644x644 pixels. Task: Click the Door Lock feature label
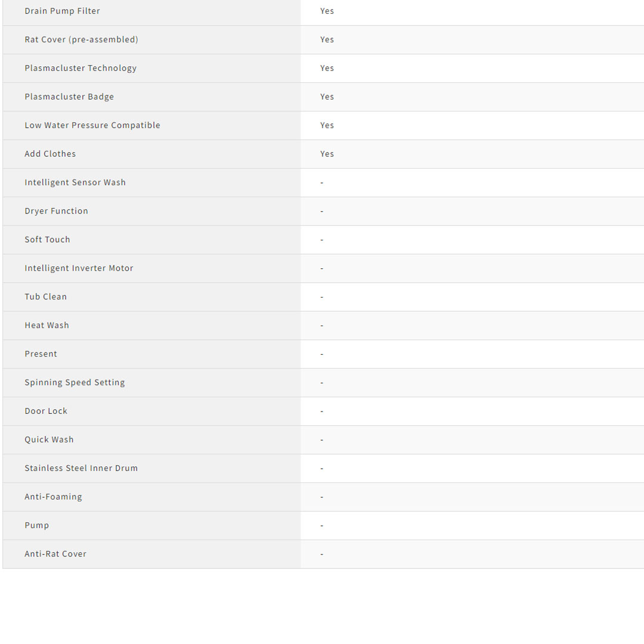click(x=46, y=411)
